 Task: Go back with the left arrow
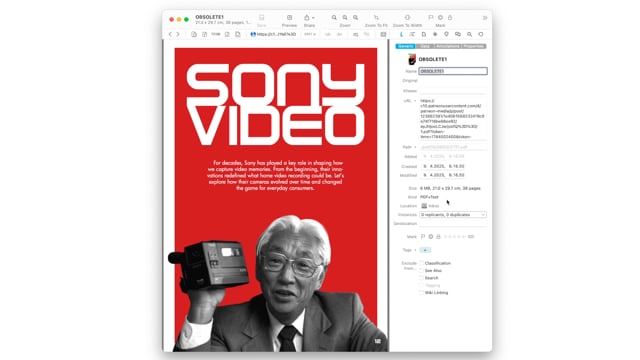click(x=170, y=35)
